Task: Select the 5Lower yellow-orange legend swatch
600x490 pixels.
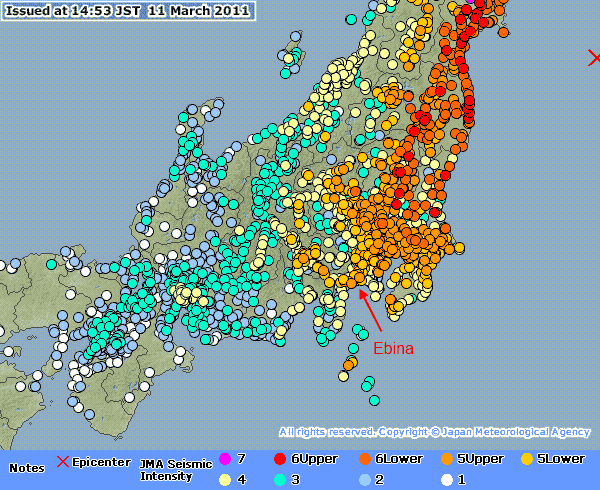Action: 527,459
